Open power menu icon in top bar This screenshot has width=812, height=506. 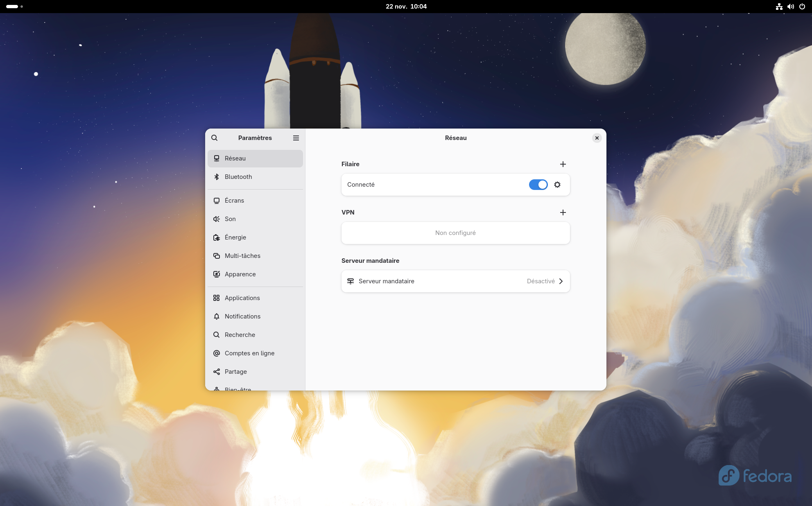coord(802,7)
